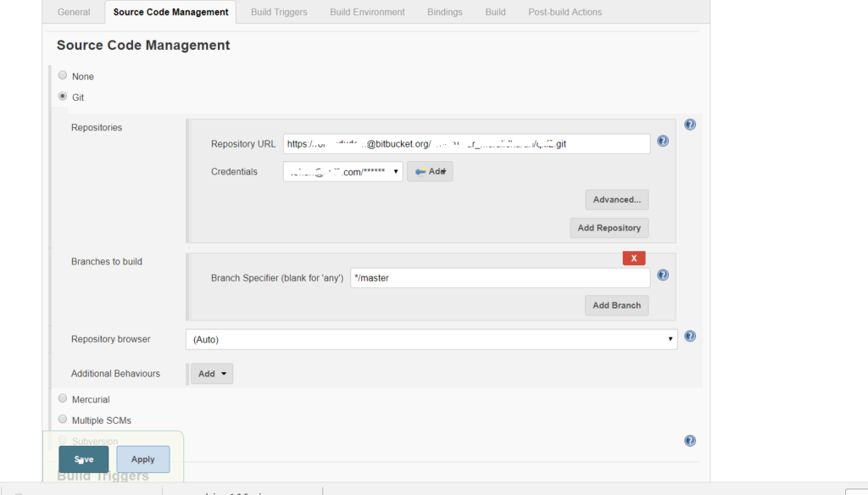The width and height of the screenshot is (868, 495).
Task: Open the Repository browser (Auto) dropdown
Action: click(x=431, y=338)
